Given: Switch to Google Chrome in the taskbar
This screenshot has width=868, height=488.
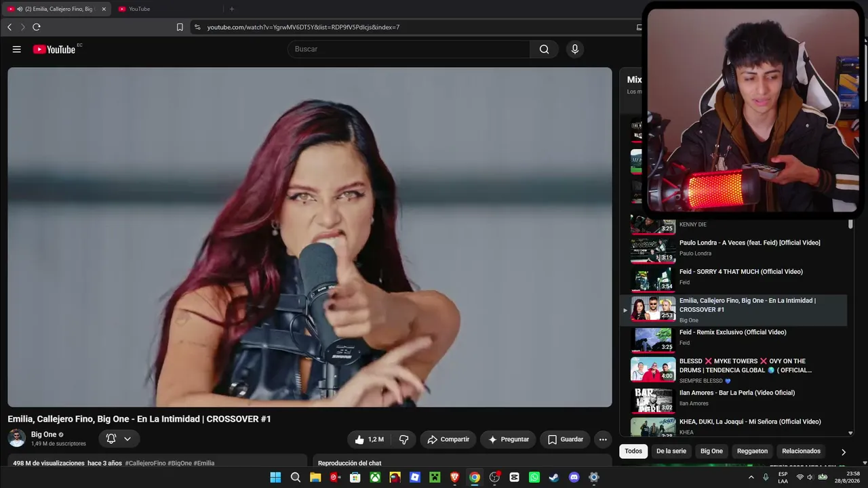Looking at the screenshot, I should pos(475,477).
